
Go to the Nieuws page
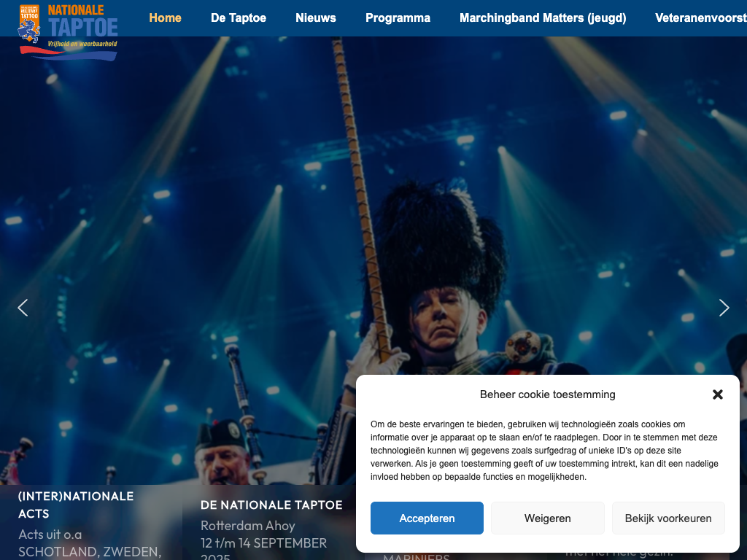tap(315, 18)
